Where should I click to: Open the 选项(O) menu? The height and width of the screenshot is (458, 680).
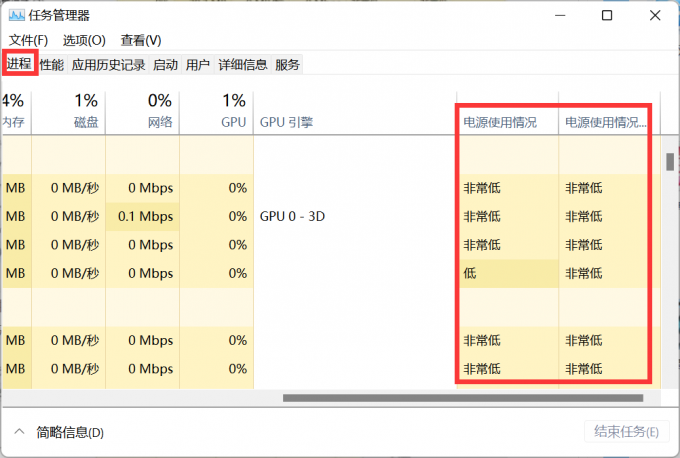pyautogui.click(x=84, y=40)
